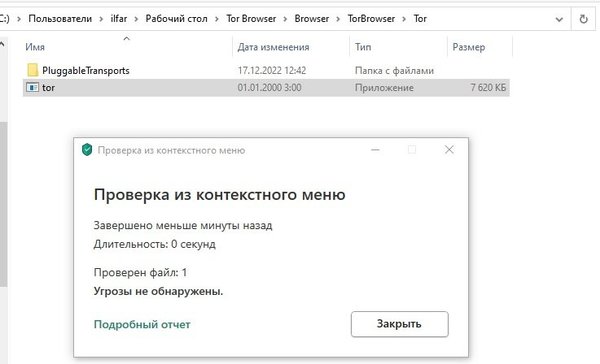Screen dimensions: 600x364
Task: Click the date 01.01.2000 3:00
Action: tap(269, 88)
